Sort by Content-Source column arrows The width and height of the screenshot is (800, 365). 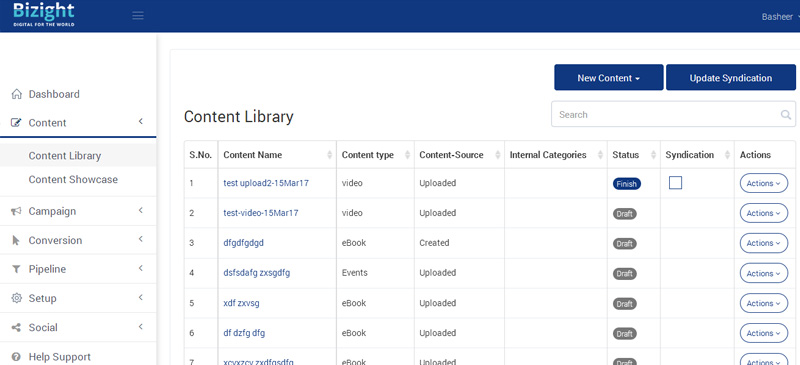point(497,155)
